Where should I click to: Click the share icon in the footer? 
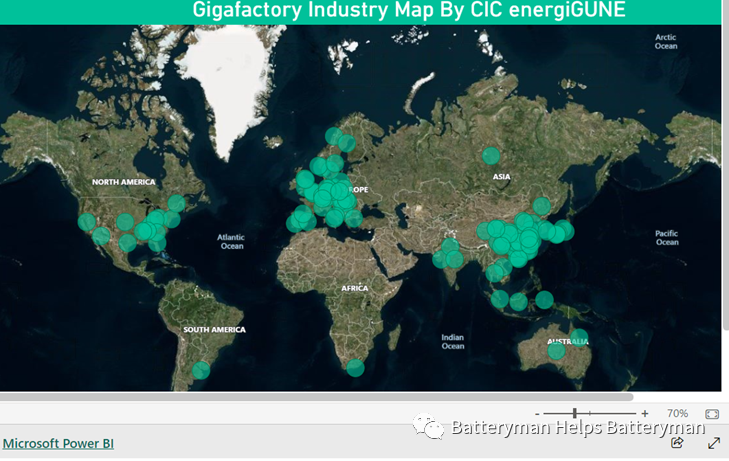click(677, 443)
